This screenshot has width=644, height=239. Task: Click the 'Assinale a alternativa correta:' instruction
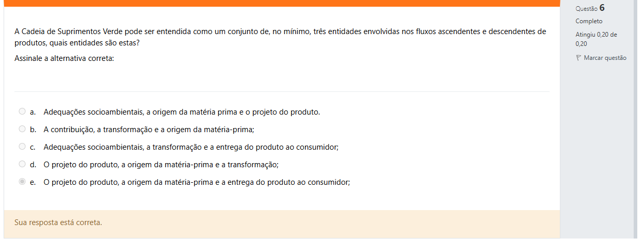click(x=64, y=58)
